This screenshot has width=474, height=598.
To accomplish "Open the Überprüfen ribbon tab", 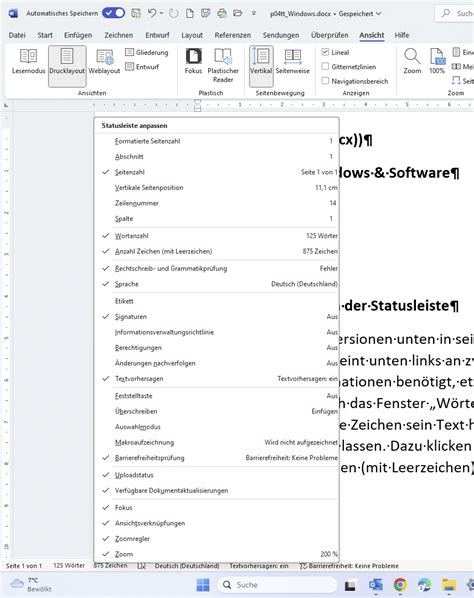I will tap(329, 35).
